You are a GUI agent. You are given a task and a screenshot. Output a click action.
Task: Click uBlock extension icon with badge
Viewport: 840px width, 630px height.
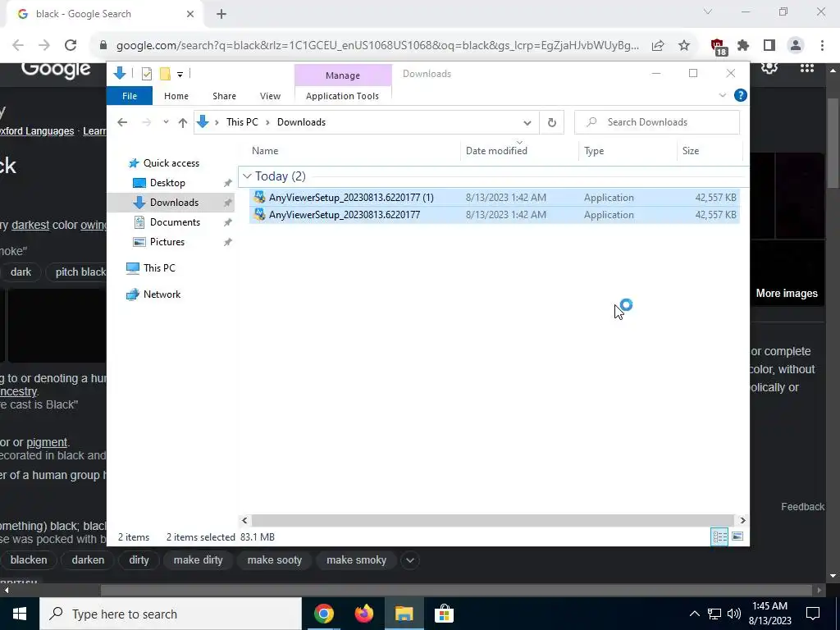(x=718, y=47)
